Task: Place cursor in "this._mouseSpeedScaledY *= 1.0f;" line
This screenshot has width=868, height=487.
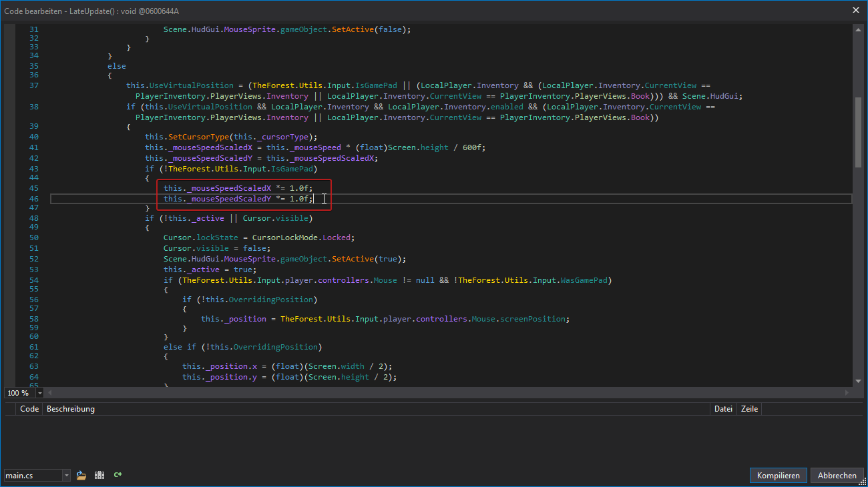Action: tap(238, 199)
